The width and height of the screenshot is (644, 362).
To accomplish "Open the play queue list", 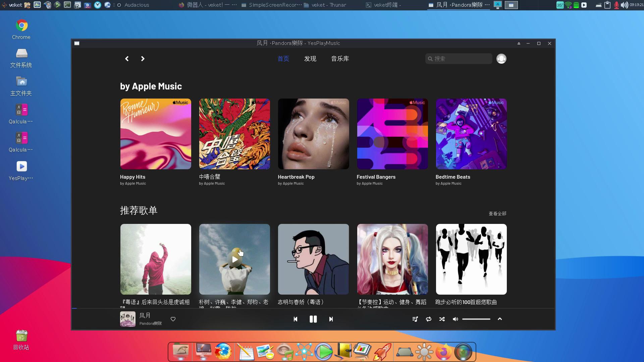I will tap(415, 319).
